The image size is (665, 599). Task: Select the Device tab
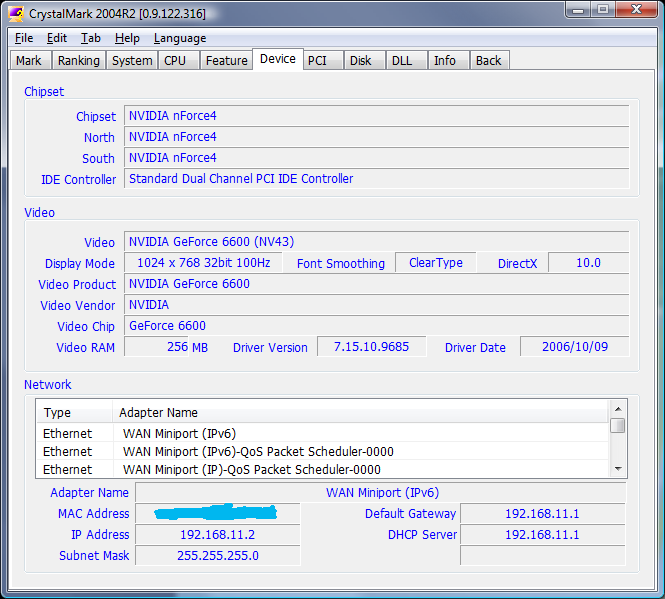pyautogui.click(x=278, y=59)
